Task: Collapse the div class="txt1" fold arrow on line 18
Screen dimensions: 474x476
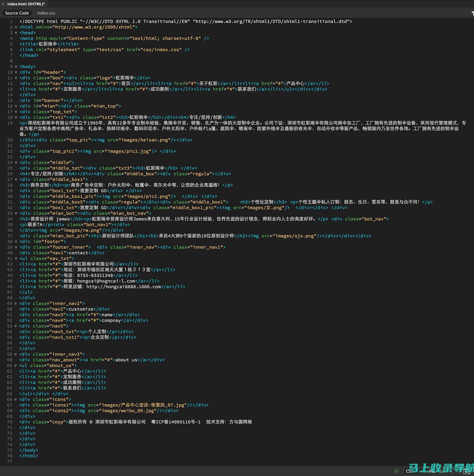Action: pyautogui.click(x=16, y=117)
